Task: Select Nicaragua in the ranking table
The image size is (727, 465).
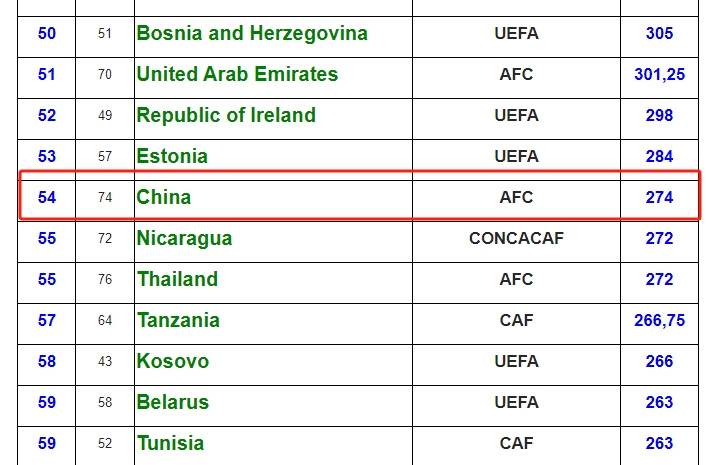Action: coord(184,239)
